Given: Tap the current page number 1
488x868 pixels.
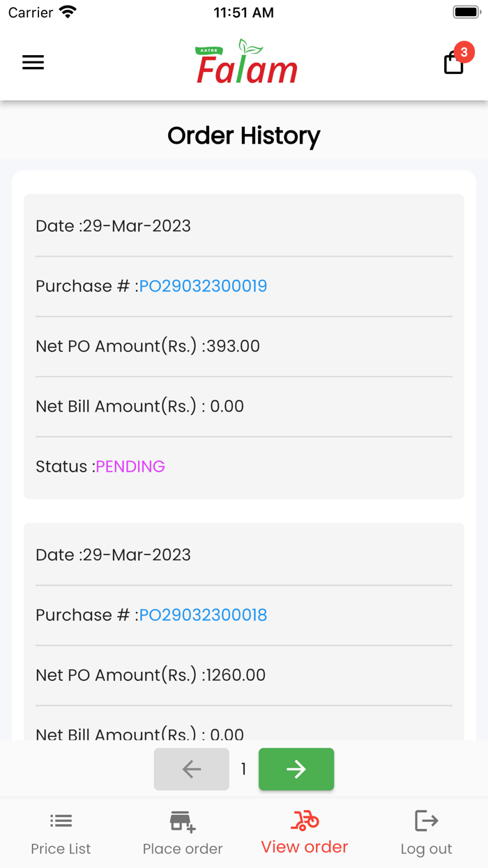Looking at the screenshot, I should (x=243, y=769).
